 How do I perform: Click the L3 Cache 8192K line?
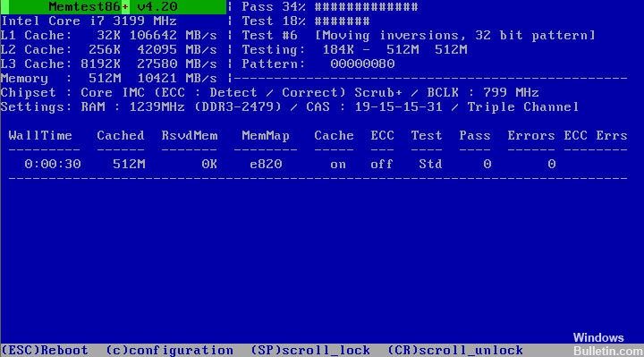tap(109, 64)
